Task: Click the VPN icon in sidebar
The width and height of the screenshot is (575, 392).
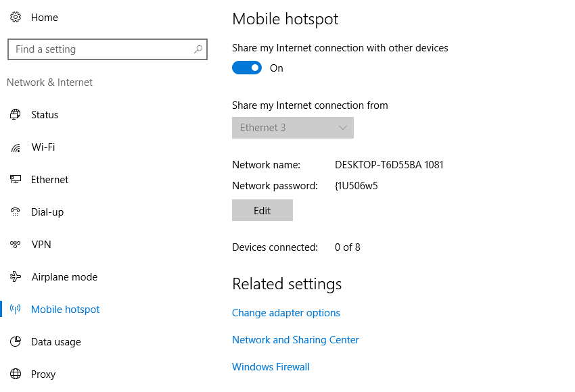Action: 16,245
